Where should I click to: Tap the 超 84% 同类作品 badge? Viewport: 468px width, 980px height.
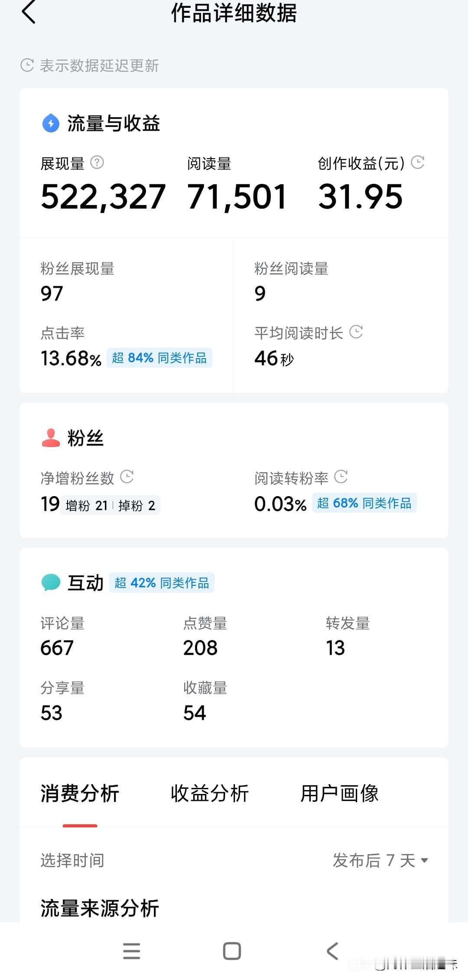[159, 358]
